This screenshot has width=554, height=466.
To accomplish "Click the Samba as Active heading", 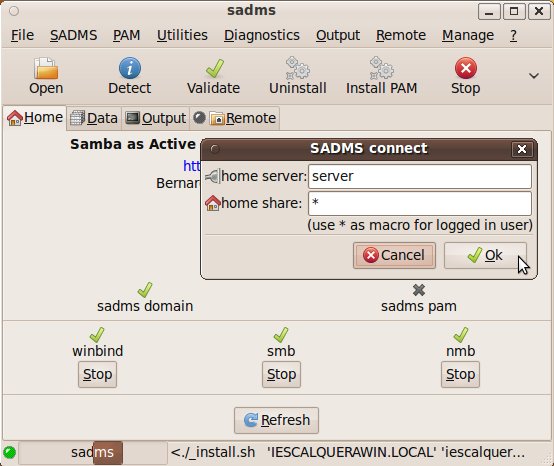I will click(x=133, y=144).
